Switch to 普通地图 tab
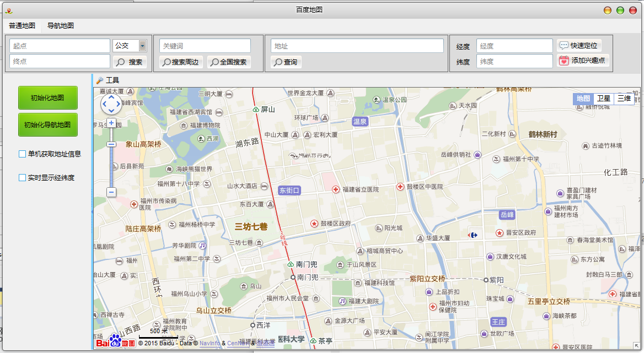The height and width of the screenshot is (353, 644). [x=22, y=25]
